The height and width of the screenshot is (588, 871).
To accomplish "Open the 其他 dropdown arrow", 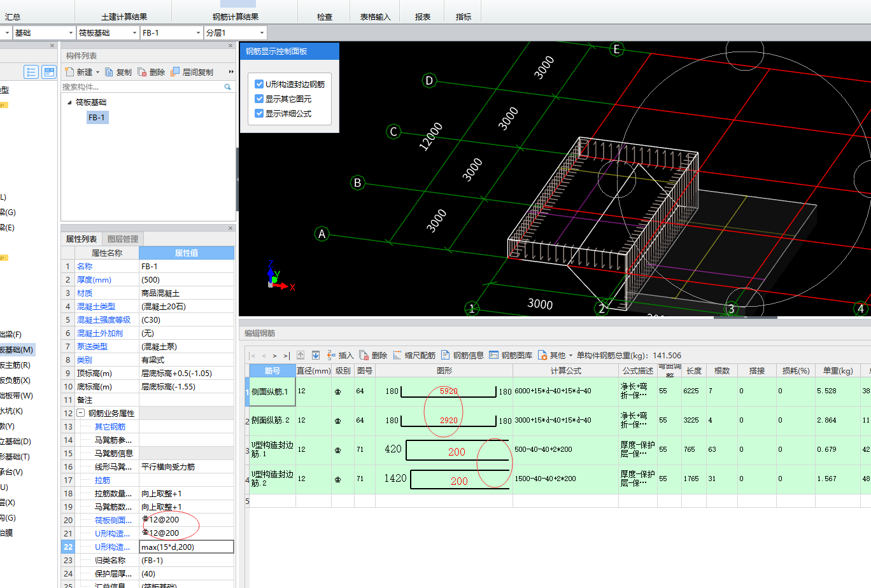I will (570, 356).
